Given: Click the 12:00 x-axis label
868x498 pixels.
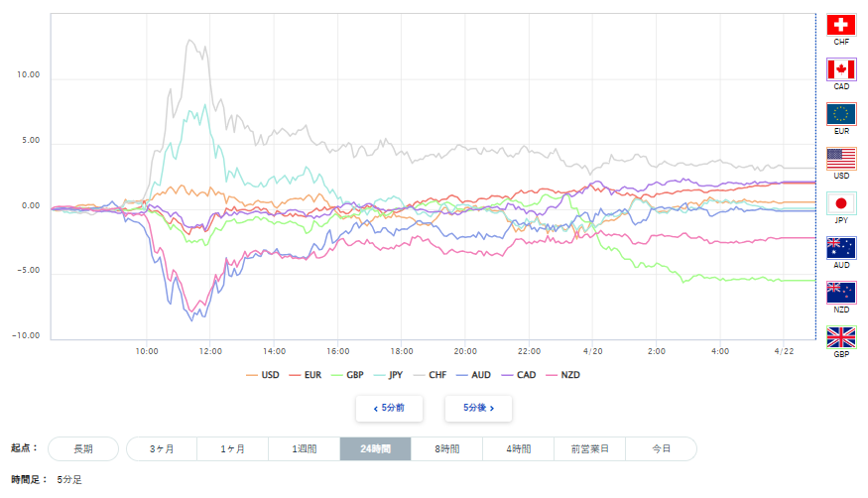Looking at the screenshot, I should (210, 351).
